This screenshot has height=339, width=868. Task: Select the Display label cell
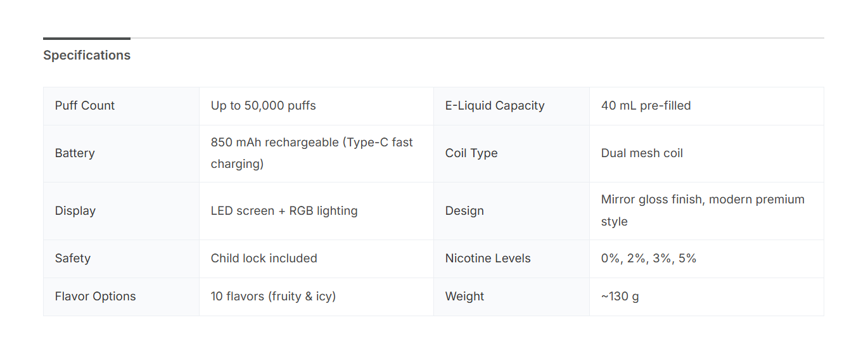75,211
